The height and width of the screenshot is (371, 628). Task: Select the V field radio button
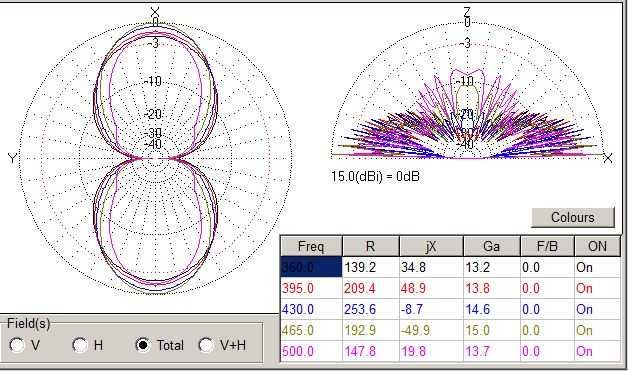16,345
